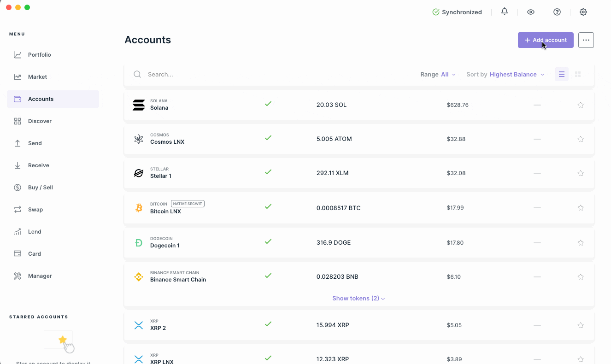This screenshot has width=611, height=364.
Task: Star the Cosmos LNX account
Action: coord(581,139)
